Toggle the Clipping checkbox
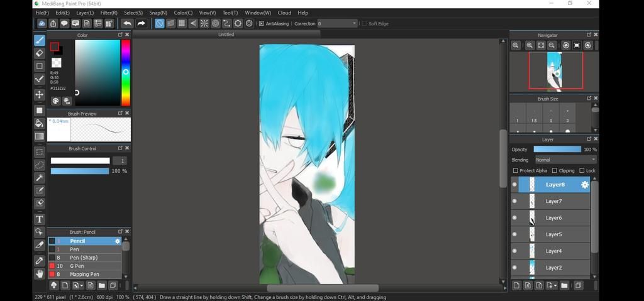This screenshot has width=644, height=301. (x=555, y=170)
